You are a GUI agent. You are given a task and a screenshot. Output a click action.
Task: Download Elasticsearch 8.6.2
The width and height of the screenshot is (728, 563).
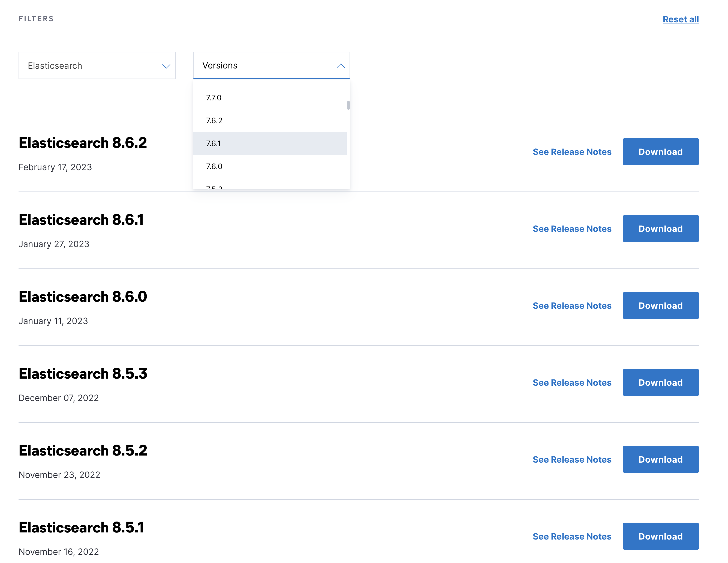pos(660,152)
